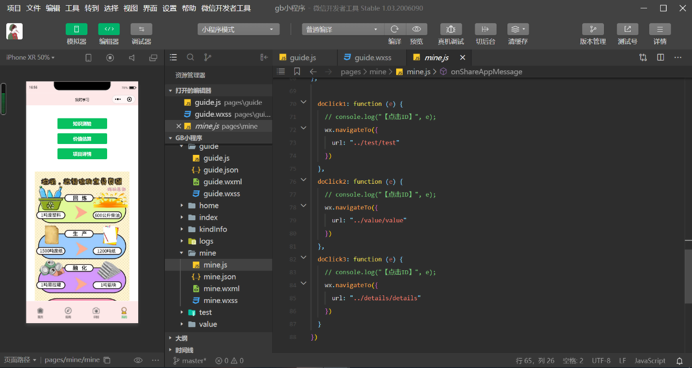Close mine.js in the open editors list
The width and height of the screenshot is (692, 368).
(178, 126)
